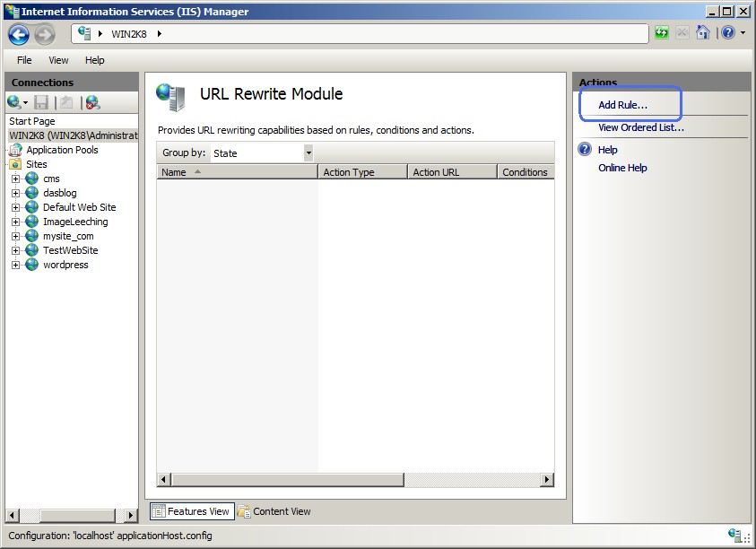The width and height of the screenshot is (756, 549).
Task: Select WIN2K8 server node in tree
Action: 74,135
